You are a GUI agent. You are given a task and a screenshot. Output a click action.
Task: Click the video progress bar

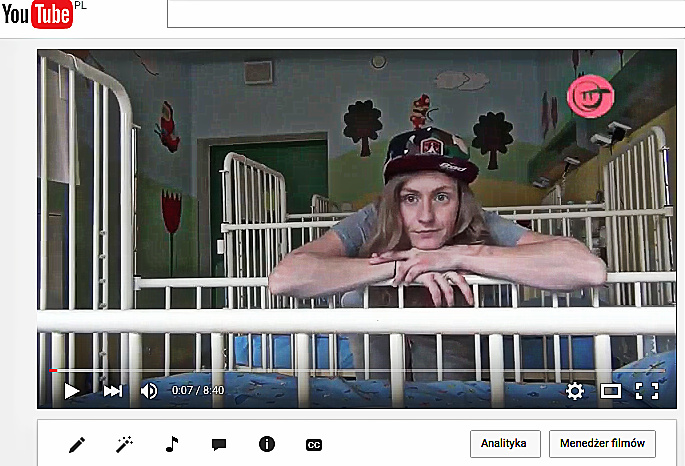point(350,370)
